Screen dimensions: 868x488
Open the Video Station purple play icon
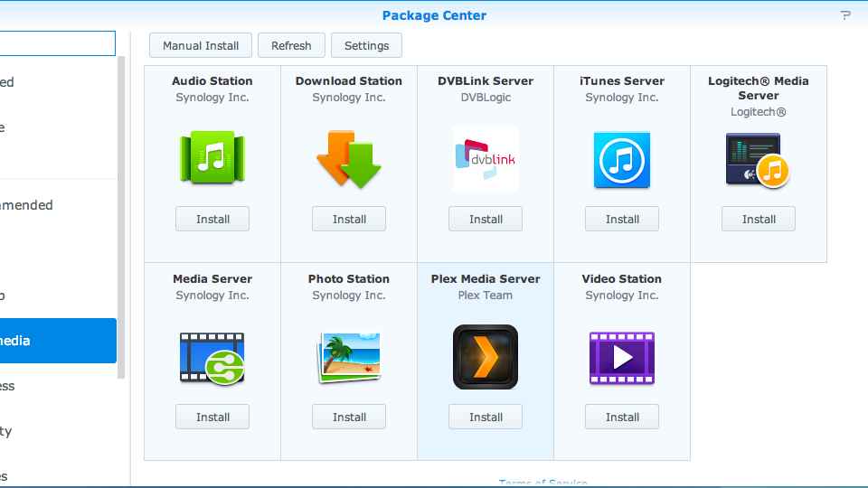(x=622, y=358)
